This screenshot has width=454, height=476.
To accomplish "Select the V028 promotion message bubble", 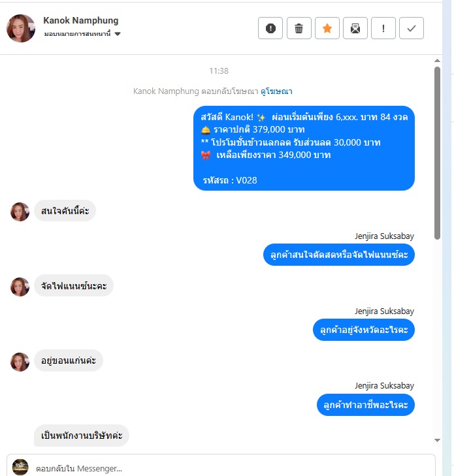I will point(304,148).
